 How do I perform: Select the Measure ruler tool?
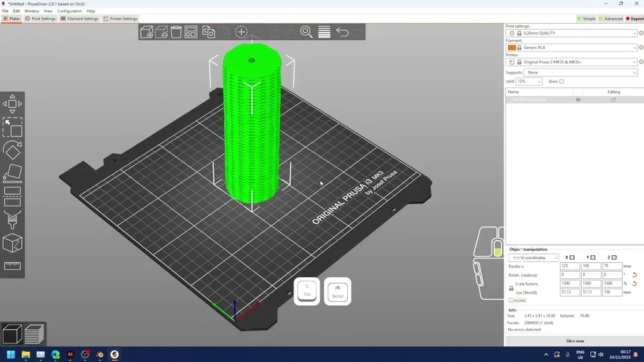click(x=12, y=265)
